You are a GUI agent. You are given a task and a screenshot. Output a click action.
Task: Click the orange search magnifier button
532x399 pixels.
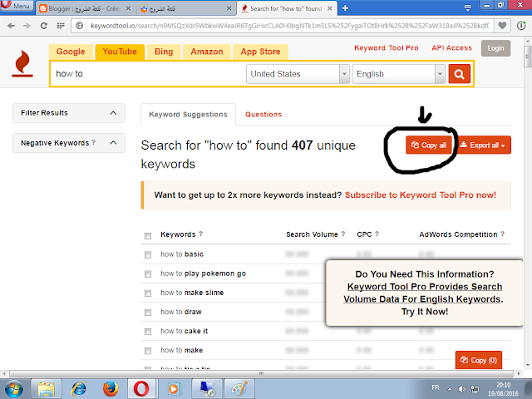coord(459,74)
